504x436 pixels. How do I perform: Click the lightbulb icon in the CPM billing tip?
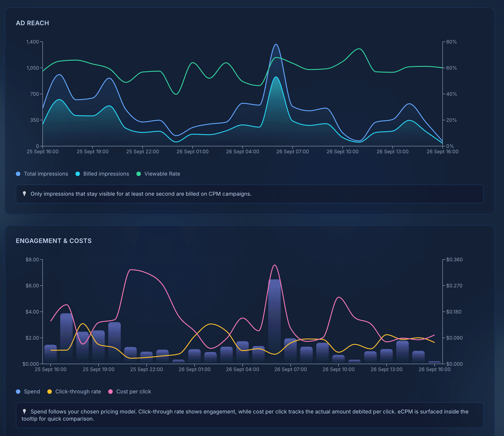24,194
